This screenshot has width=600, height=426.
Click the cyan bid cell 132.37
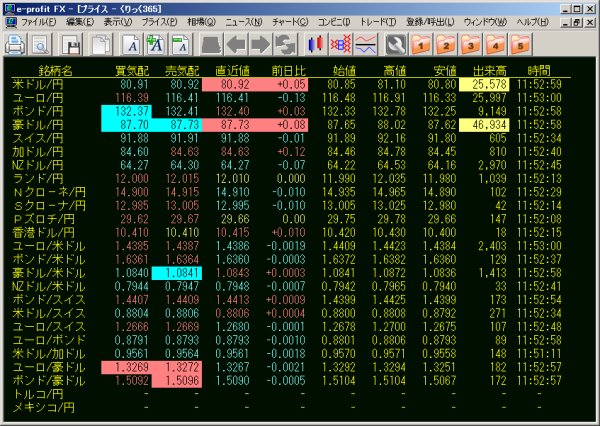(x=126, y=111)
